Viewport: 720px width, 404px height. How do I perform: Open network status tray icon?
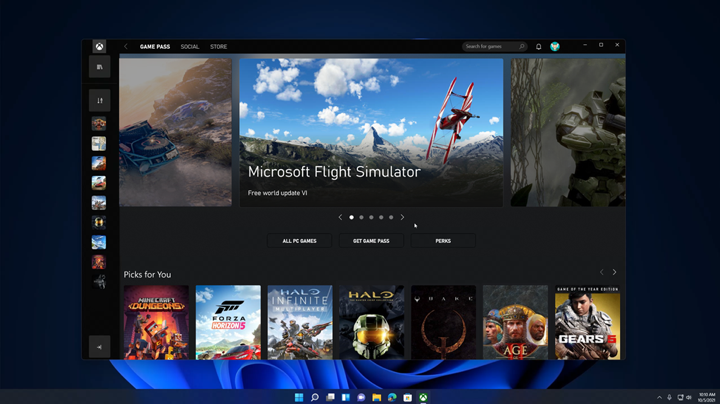tap(680, 398)
